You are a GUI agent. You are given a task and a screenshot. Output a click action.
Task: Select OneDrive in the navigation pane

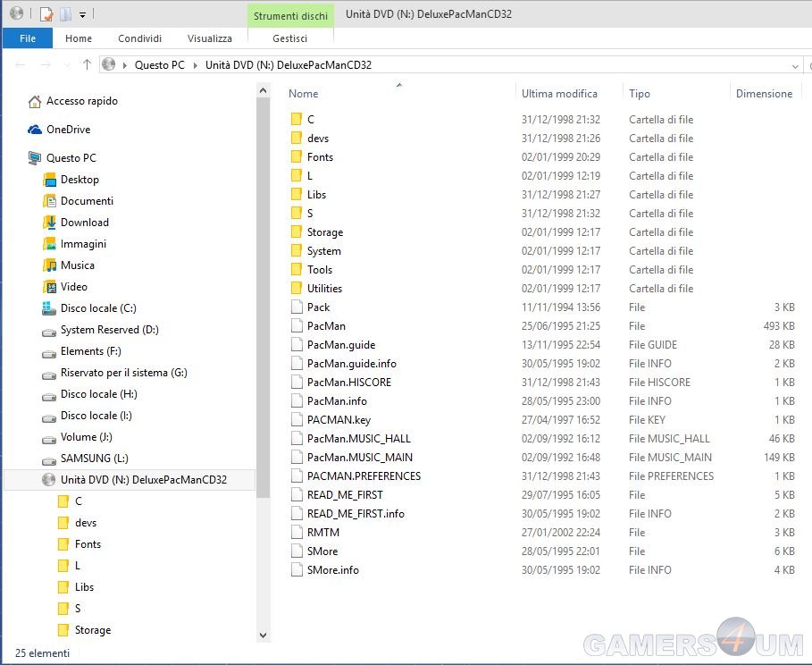point(68,130)
